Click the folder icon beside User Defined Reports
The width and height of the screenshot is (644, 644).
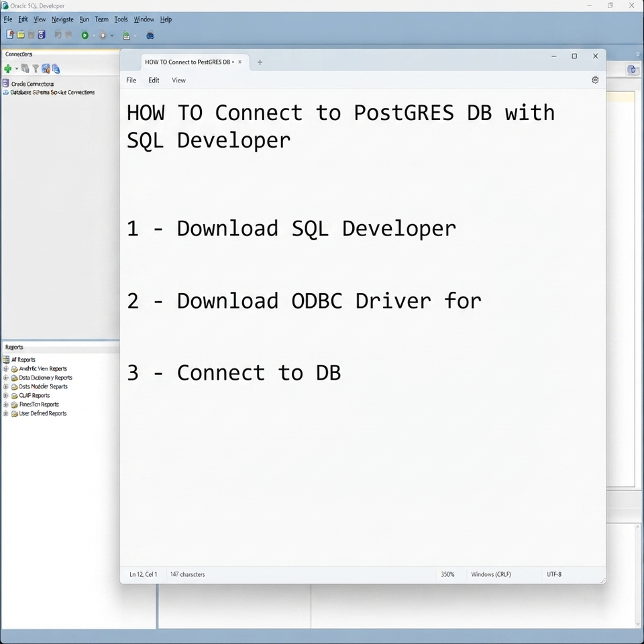14,414
